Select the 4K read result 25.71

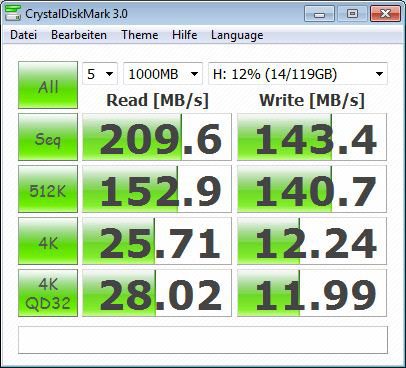tap(157, 241)
